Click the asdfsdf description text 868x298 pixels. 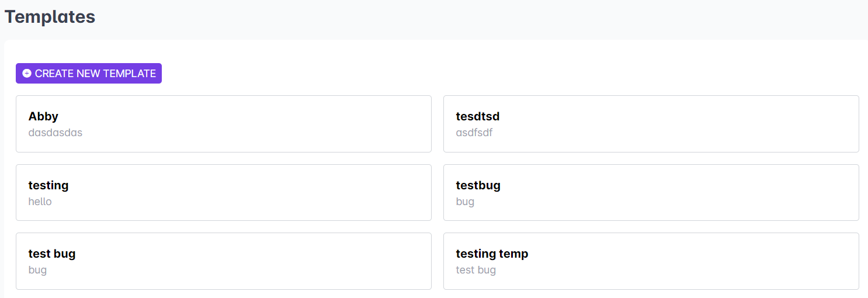coord(474,133)
